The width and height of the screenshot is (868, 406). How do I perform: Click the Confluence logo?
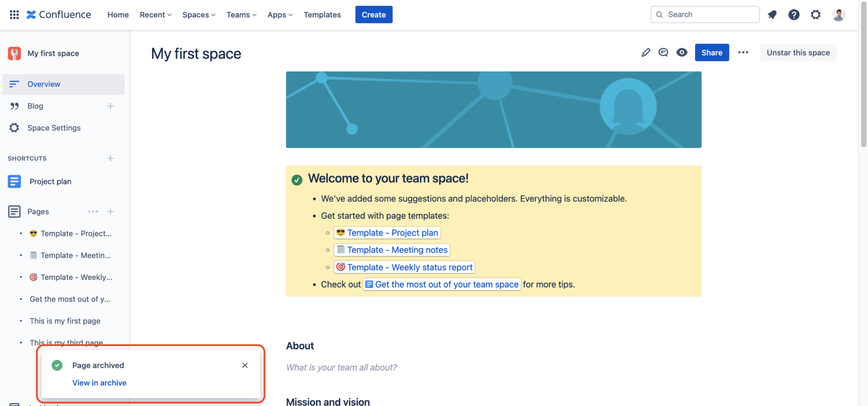coord(59,14)
